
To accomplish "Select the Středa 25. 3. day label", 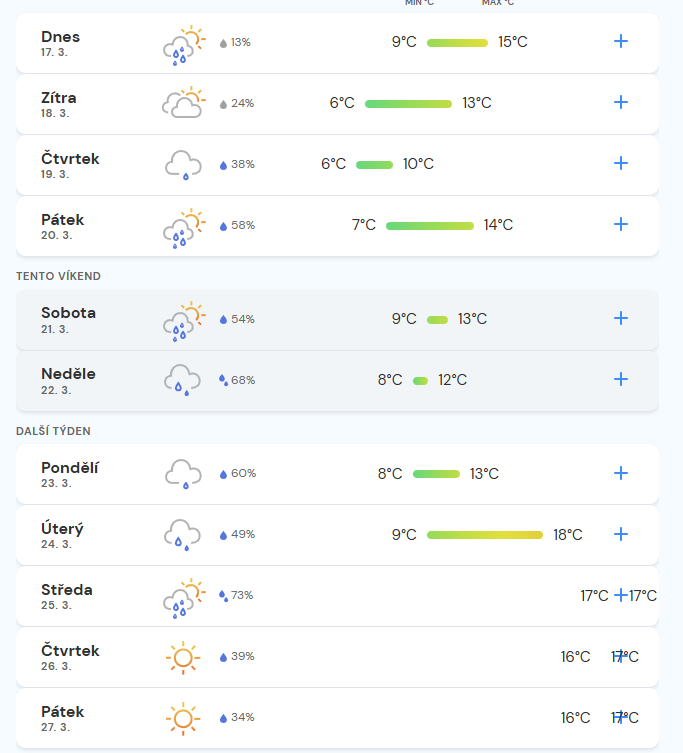I will (67, 596).
